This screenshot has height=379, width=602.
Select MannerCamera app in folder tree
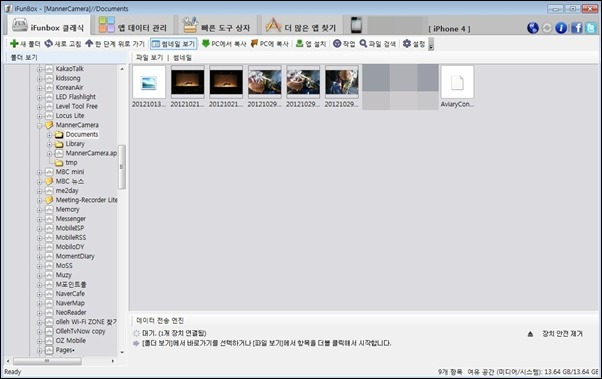[x=77, y=125]
